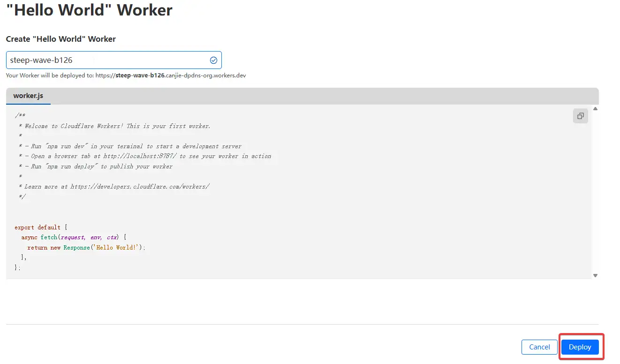Click the code scrollbar up arrow

click(595, 108)
